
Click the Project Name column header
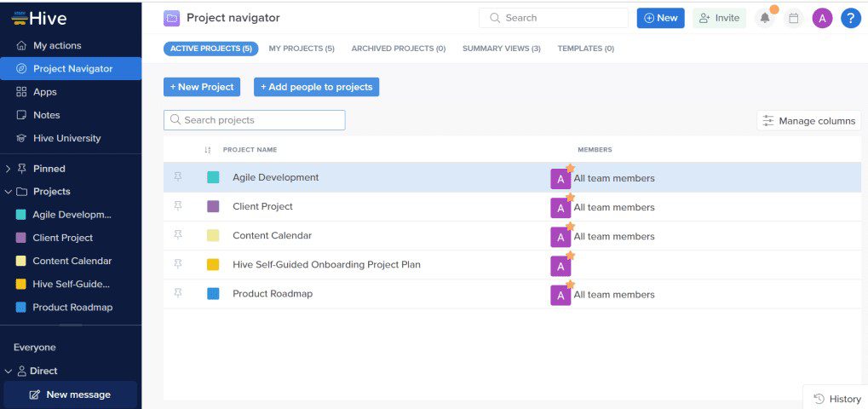pos(250,150)
